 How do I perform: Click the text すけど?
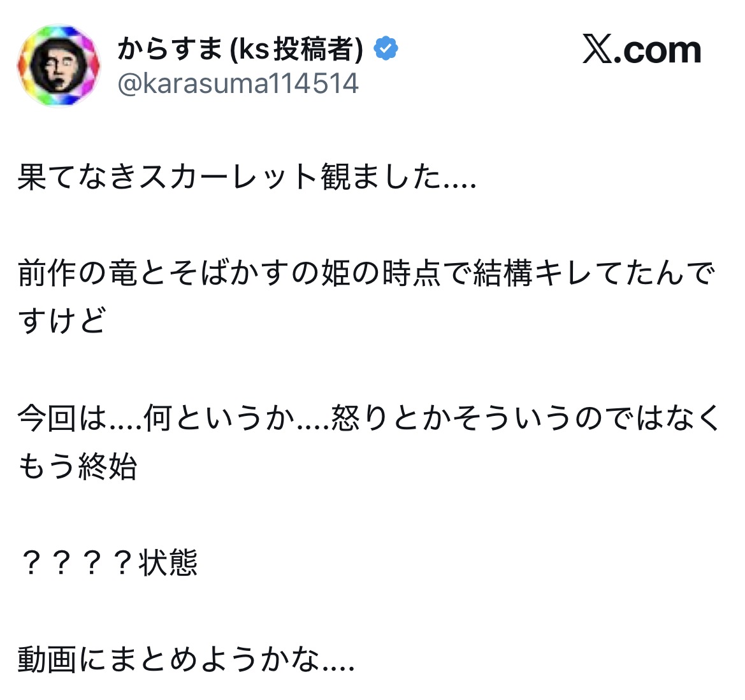pyautogui.click(x=61, y=321)
